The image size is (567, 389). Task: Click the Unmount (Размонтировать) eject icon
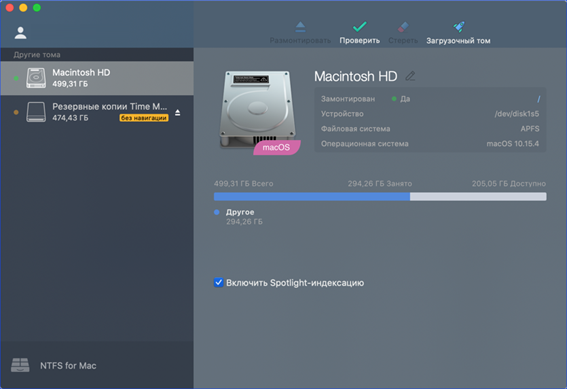click(300, 27)
